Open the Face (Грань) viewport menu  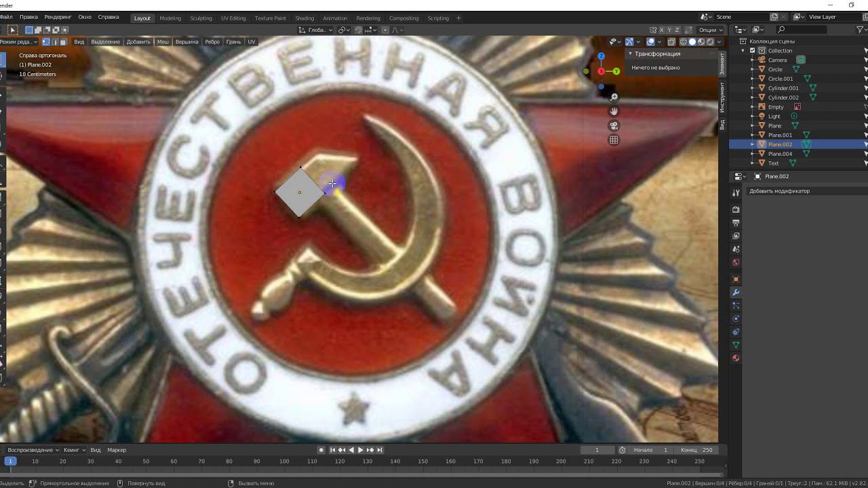[x=233, y=42]
